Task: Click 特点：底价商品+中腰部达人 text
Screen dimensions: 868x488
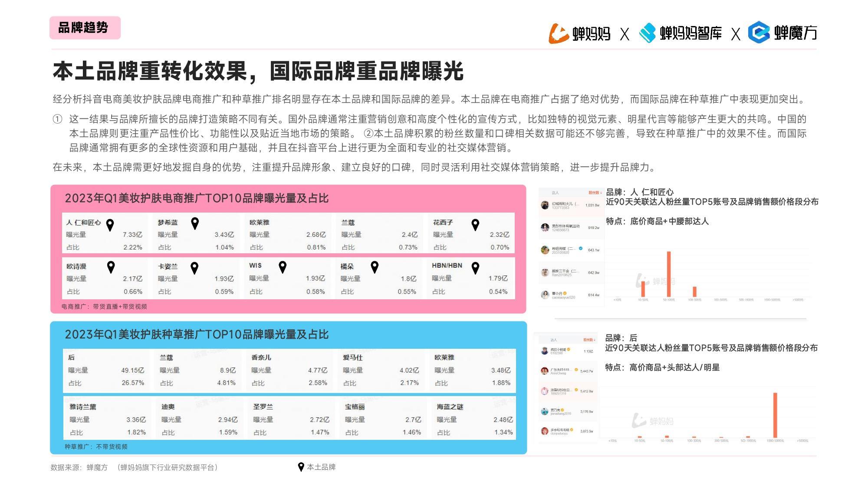Action: coord(657,222)
